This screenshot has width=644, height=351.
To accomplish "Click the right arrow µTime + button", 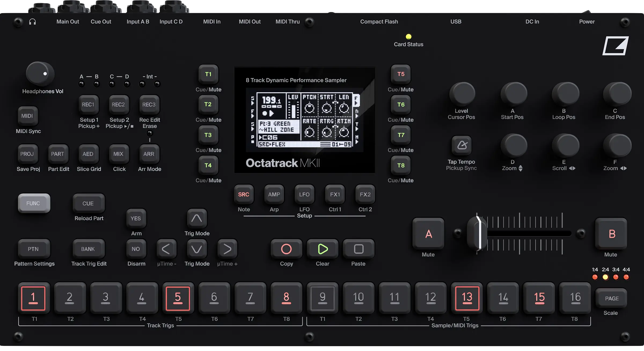I will pos(227,249).
